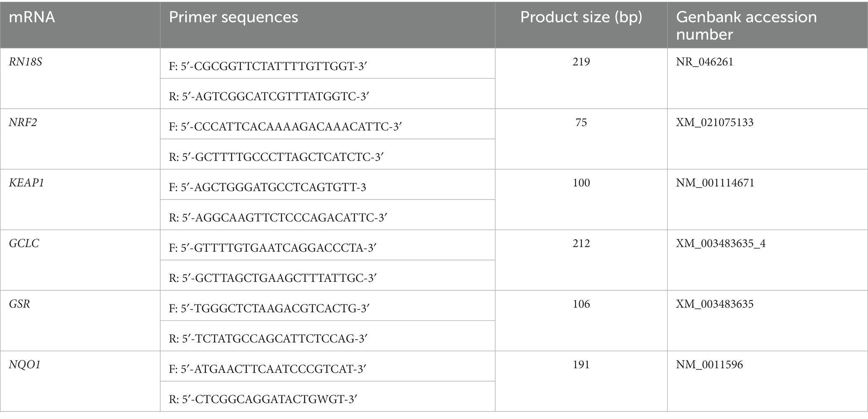Click accession number XM_021075133
The width and height of the screenshot is (868, 419).
714,122
